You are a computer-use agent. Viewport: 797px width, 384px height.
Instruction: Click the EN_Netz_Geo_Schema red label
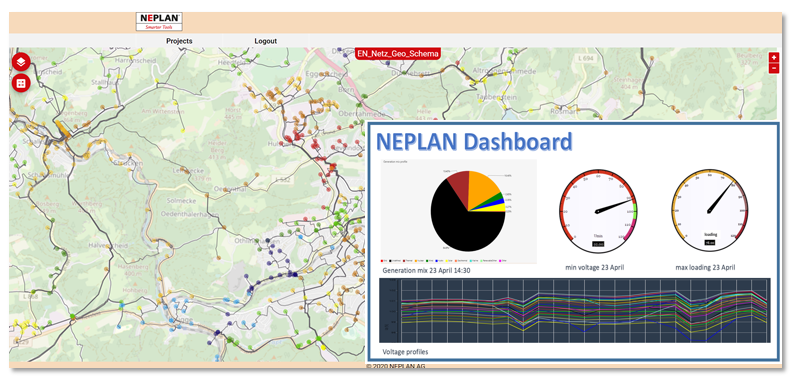398,53
